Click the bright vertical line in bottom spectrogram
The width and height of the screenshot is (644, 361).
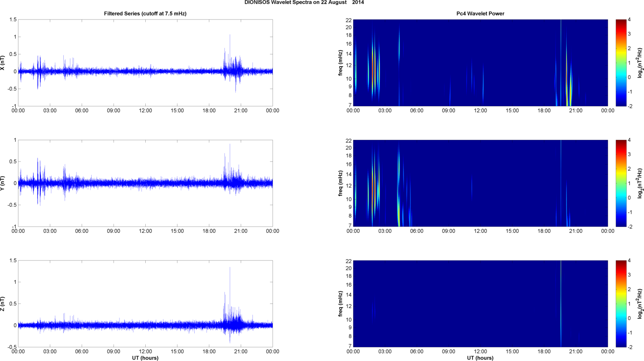pyautogui.click(x=561, y=304)
